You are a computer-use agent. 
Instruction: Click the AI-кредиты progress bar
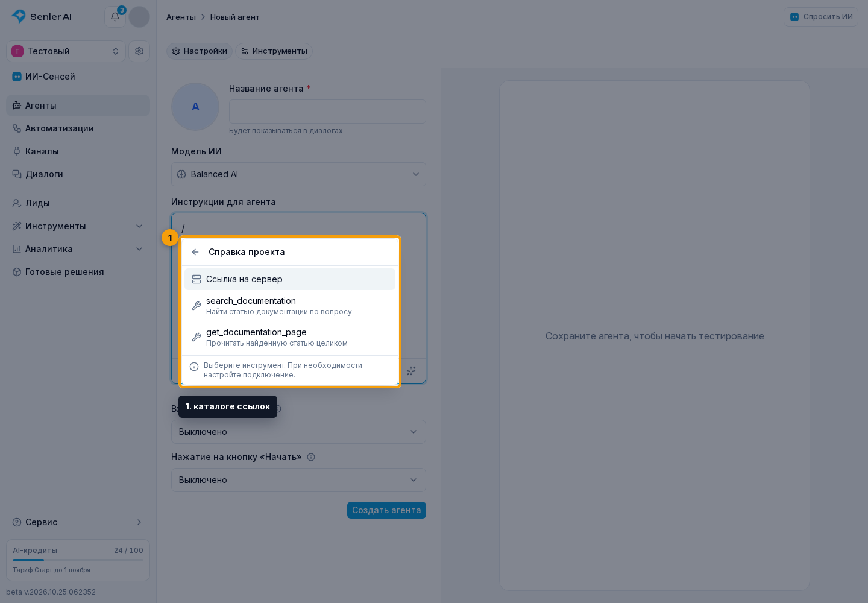point(78,560)
